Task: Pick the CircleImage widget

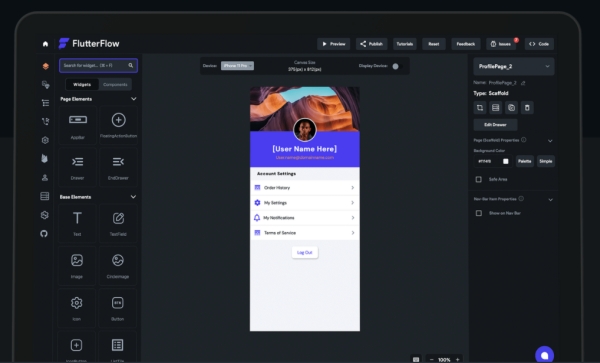Action: [x=118, y=266]
